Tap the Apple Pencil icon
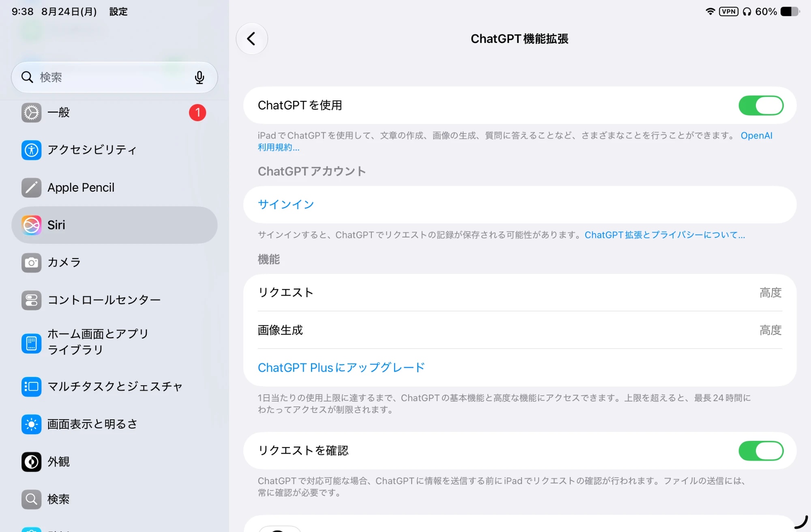The width and height of the screenshot is (811, 532). tap(31, 188)
